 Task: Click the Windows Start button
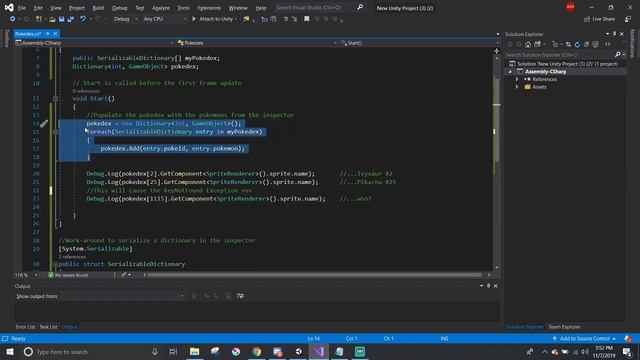pyautogui.click(x=10, y=351)
